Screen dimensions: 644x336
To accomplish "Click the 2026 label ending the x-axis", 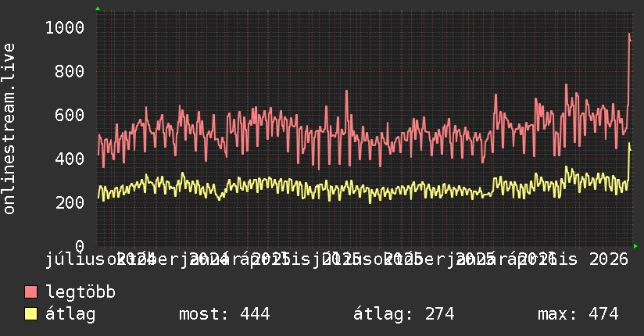I will point(609,259).
